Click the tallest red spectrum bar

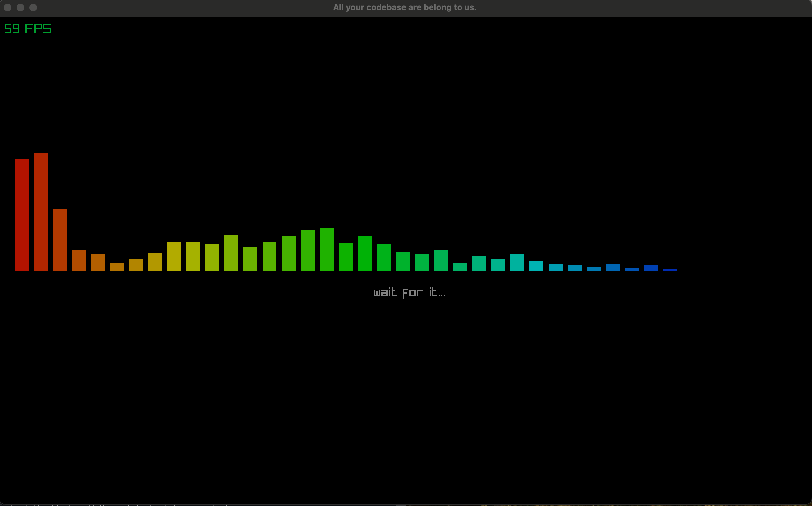[40, 211]
